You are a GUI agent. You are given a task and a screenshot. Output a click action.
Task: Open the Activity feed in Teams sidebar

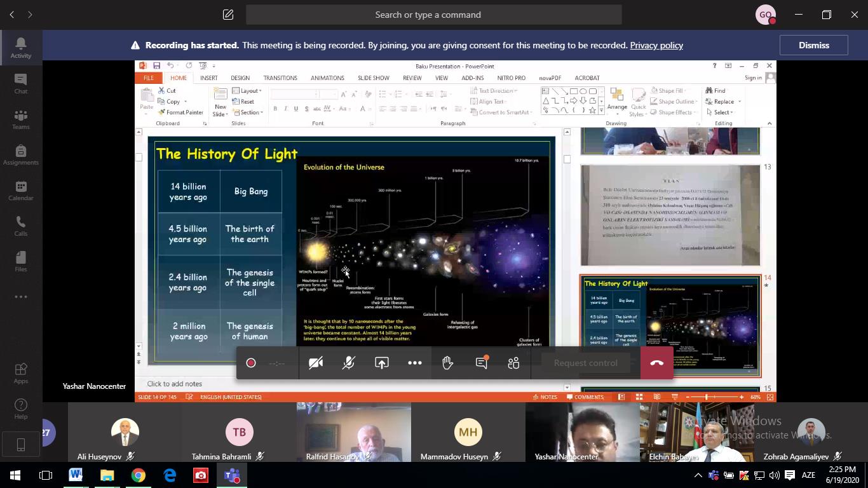coord(21,48)
